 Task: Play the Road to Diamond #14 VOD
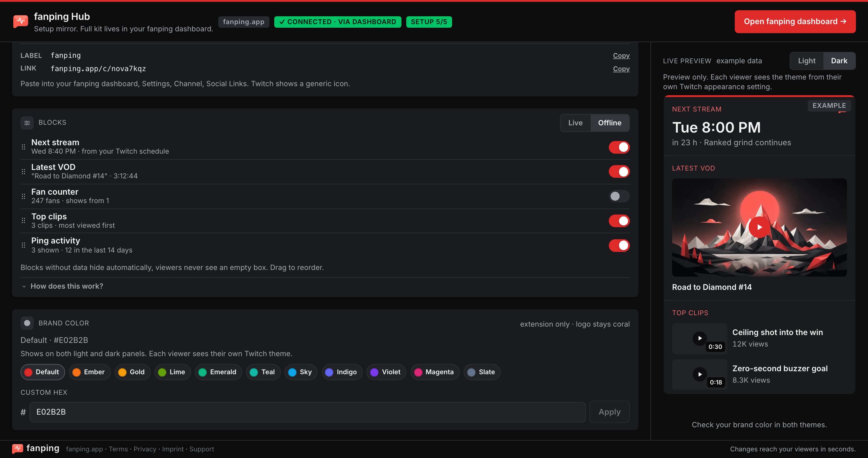tap(759, 227)
